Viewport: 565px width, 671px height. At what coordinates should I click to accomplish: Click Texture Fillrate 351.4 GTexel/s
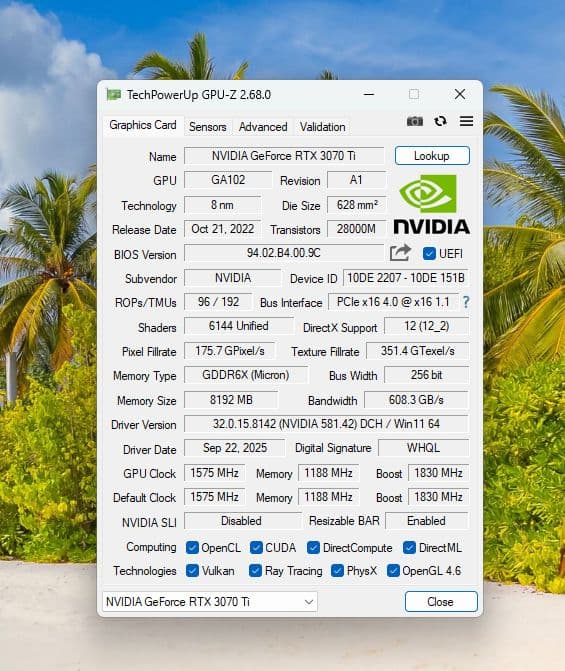[x=418, y=351]
